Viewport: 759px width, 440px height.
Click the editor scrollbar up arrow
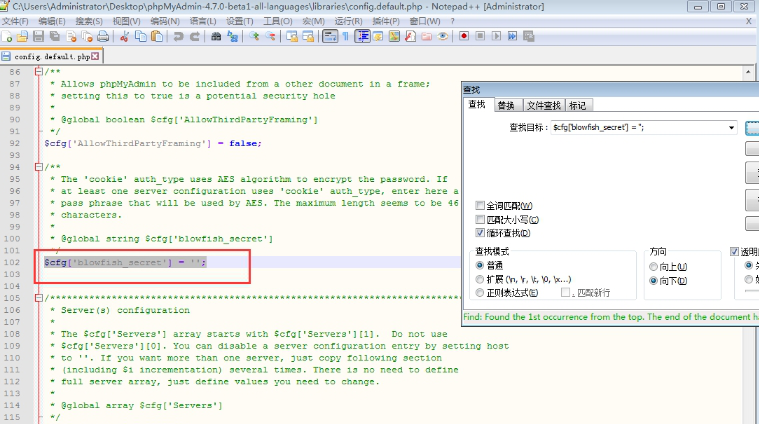[x=748, y=72]
